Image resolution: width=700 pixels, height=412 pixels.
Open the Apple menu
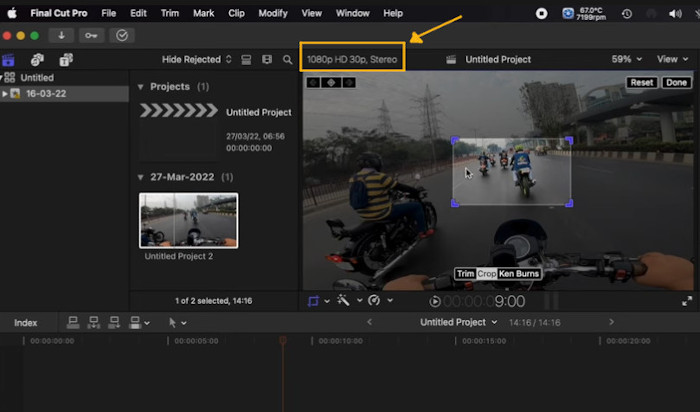(x=12, y=13)
